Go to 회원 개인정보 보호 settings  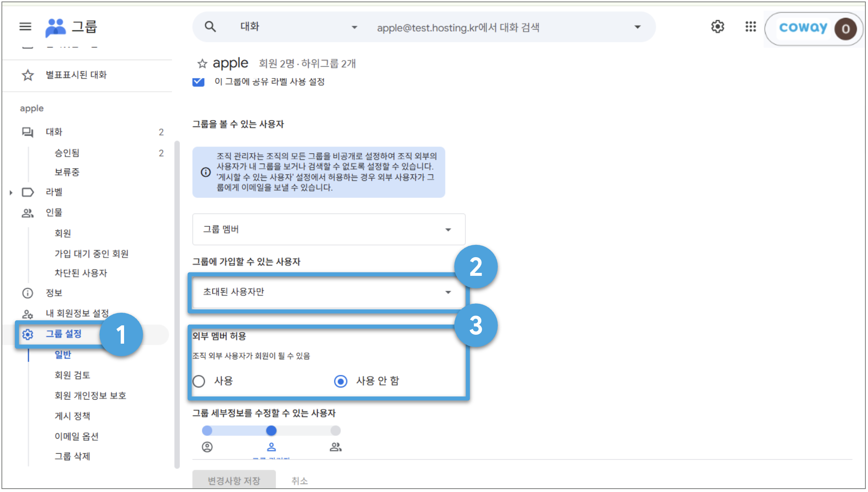[91, 395]
